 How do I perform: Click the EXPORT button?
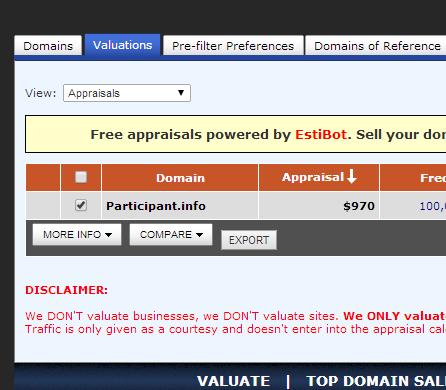[x=249, y=240]
